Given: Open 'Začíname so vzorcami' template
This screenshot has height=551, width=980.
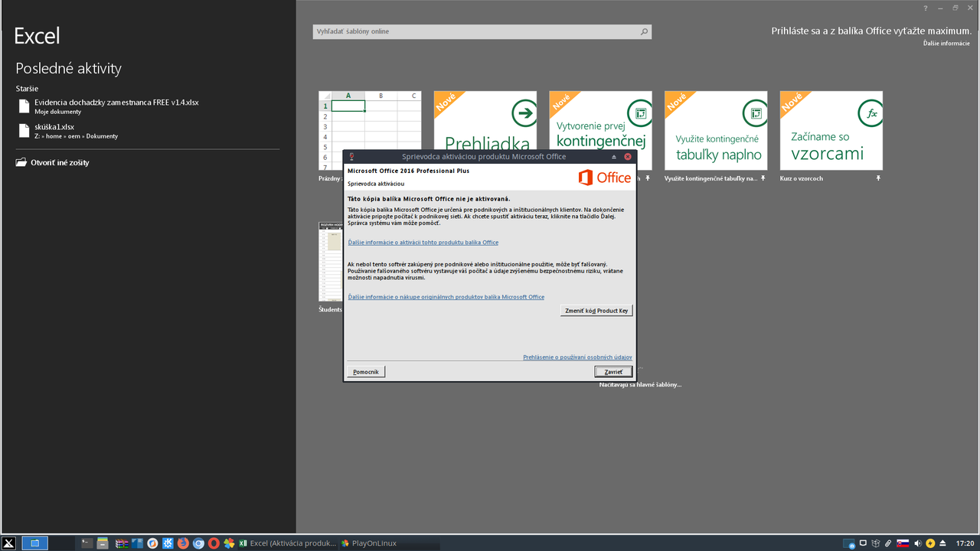Looking at the screenshot, I should tap(831, 130).
